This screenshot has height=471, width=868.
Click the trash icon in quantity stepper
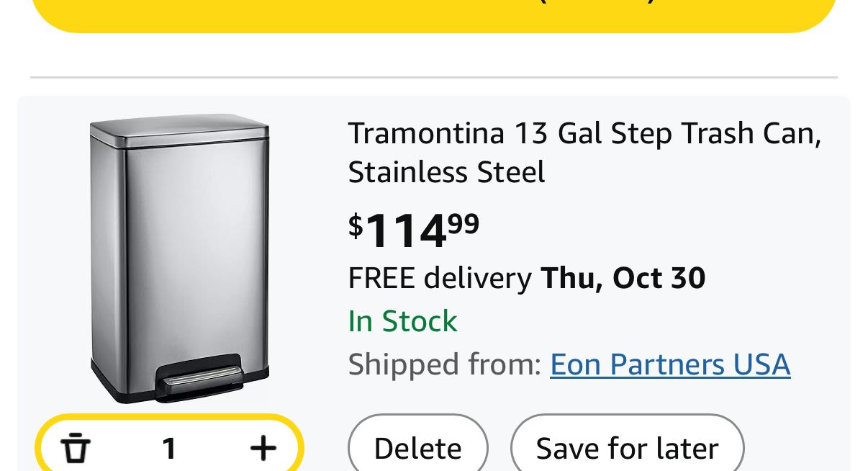point(76,448)
